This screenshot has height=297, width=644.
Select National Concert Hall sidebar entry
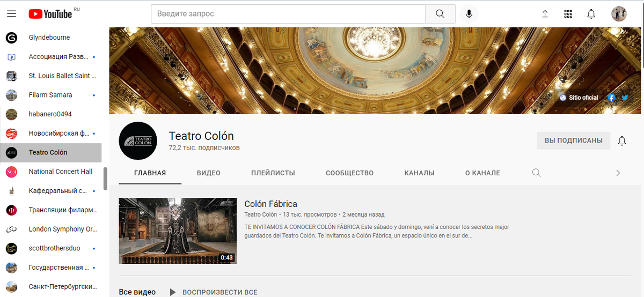(x=51, y=172)
